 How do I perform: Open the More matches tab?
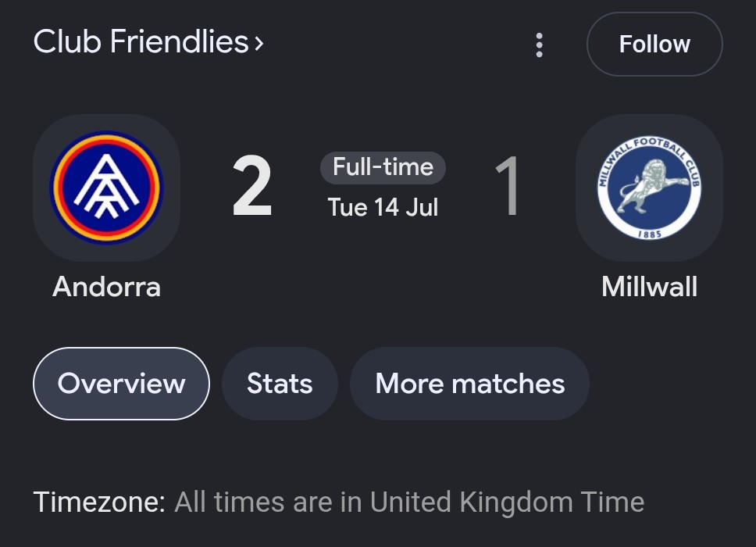click(x=469, y=384)
